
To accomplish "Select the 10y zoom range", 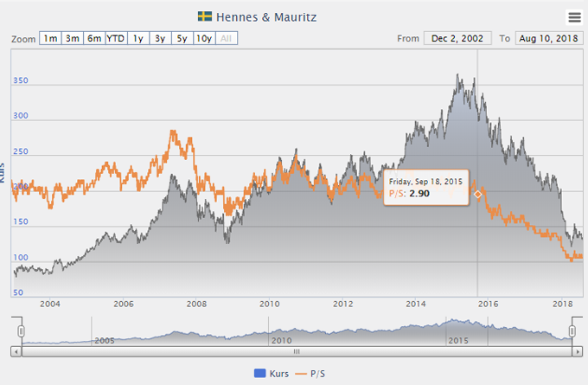I will point(204,38).
